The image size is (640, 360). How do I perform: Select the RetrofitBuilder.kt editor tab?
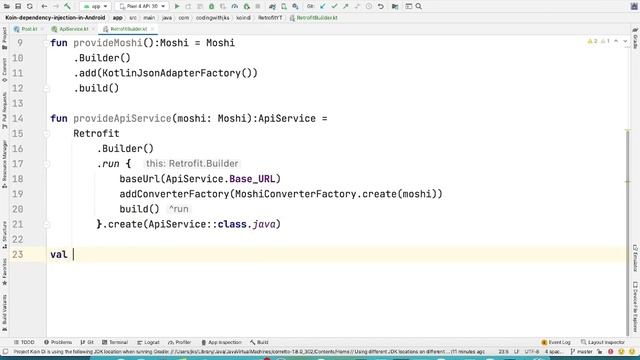pyautogui.click(x=129, y=29)
